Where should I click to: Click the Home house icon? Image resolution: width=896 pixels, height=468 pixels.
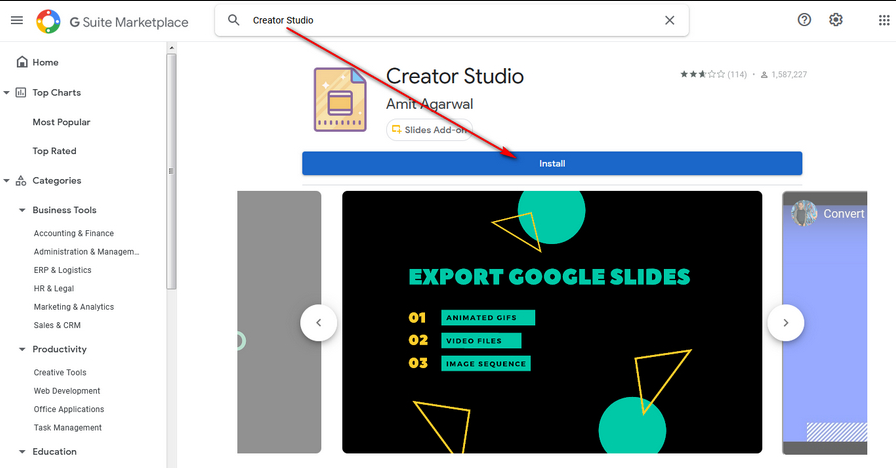tap(22, 62)
